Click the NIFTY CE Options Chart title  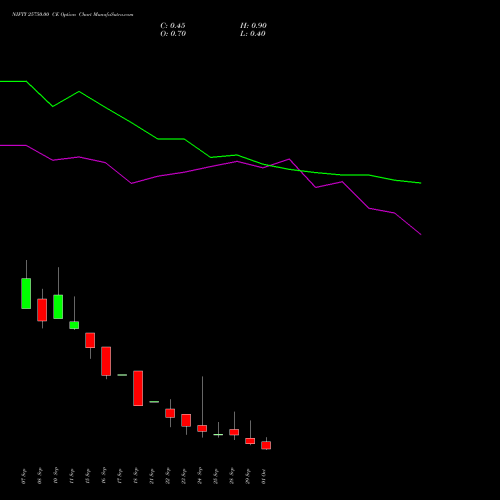(73, 14)
